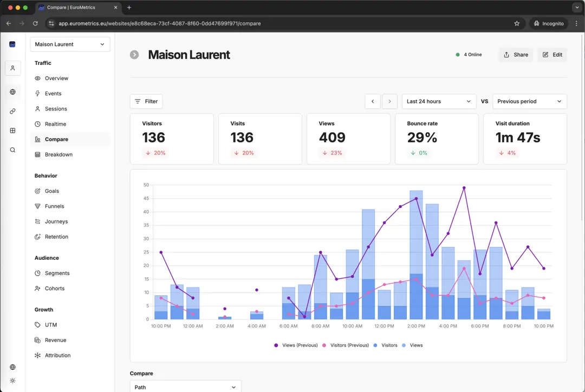Viewport: 585px width, 392px height.
Task: Click the 4 Online indicator
Action: point(469,55)
